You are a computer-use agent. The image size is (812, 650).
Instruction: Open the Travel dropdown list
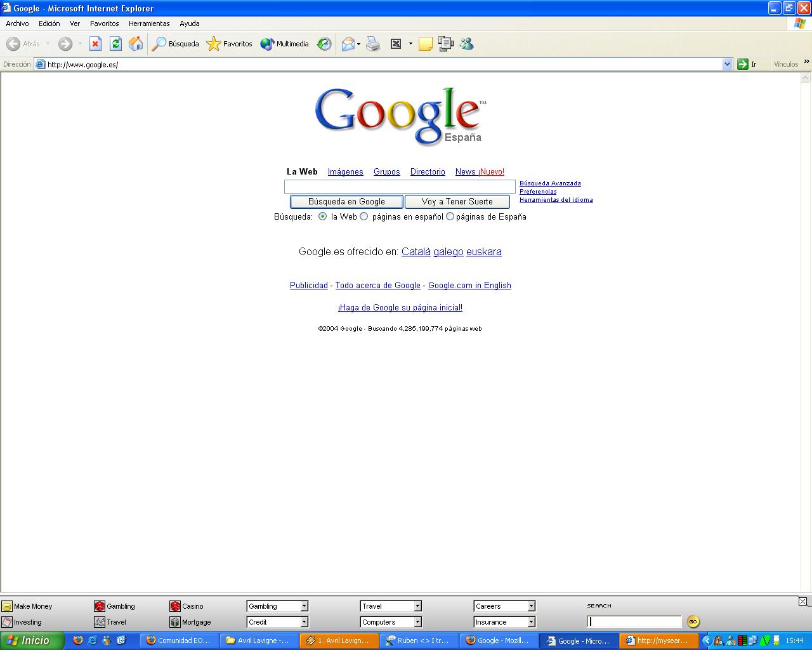click(391, 606)
